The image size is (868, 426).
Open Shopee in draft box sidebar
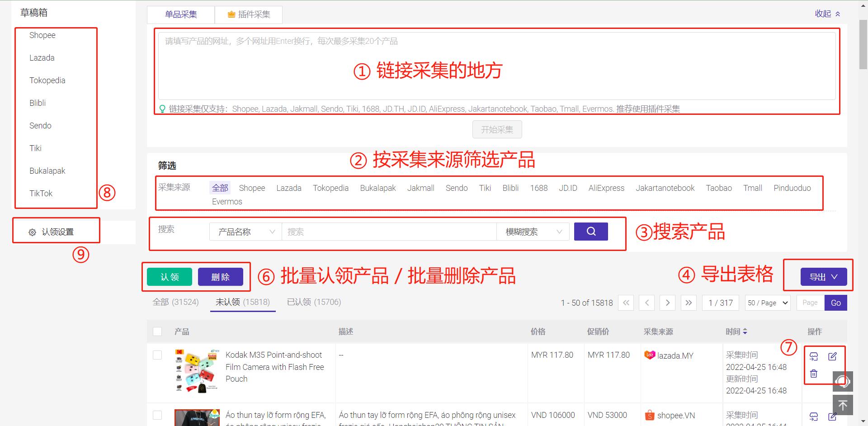(42, 35)
